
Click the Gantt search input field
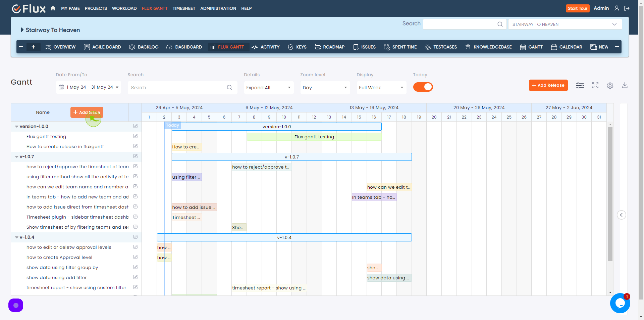[182, 87]
